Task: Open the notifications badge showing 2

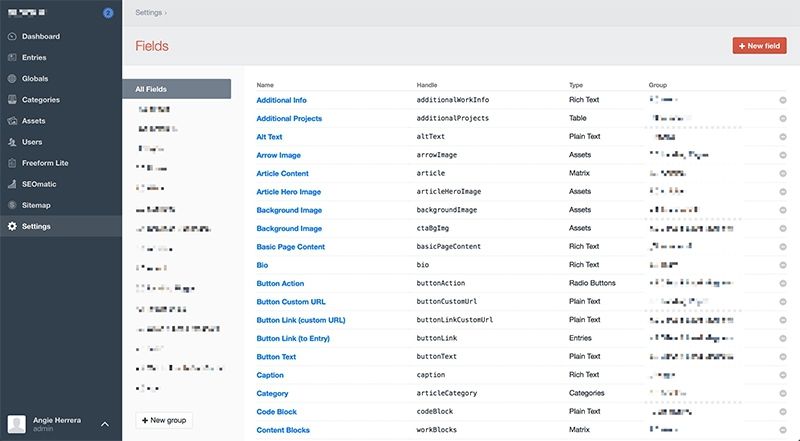Action: click(x=107, y=13)
